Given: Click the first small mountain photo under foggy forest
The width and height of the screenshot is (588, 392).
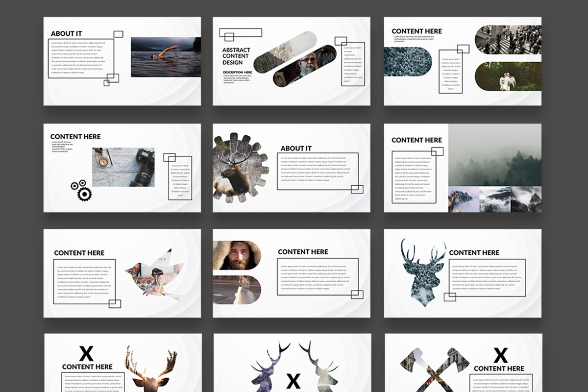Looking at the screenshot, I should [464, 199].
